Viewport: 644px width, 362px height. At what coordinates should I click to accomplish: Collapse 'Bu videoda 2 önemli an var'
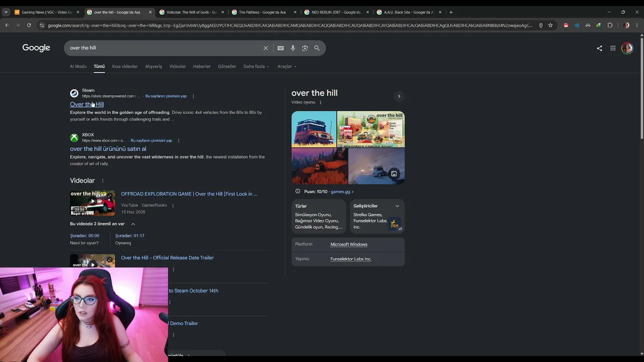[x=133, y=224]
